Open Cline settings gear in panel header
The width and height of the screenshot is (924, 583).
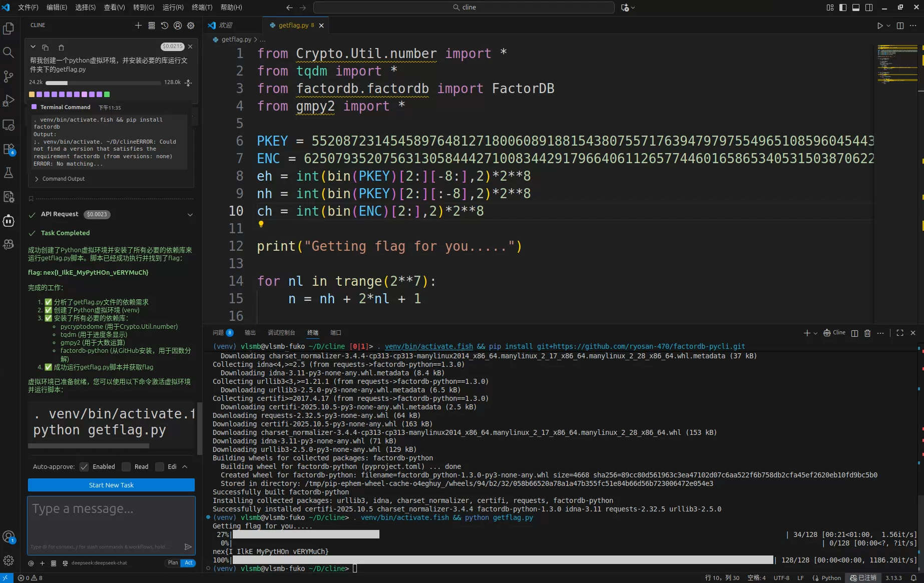(x=191, y=26)
